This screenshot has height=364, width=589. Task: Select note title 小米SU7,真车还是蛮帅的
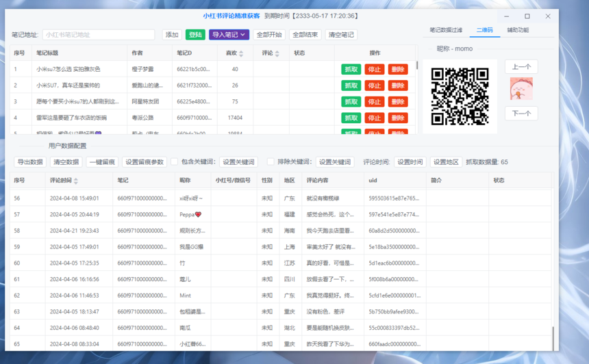[x=68, y=85]
